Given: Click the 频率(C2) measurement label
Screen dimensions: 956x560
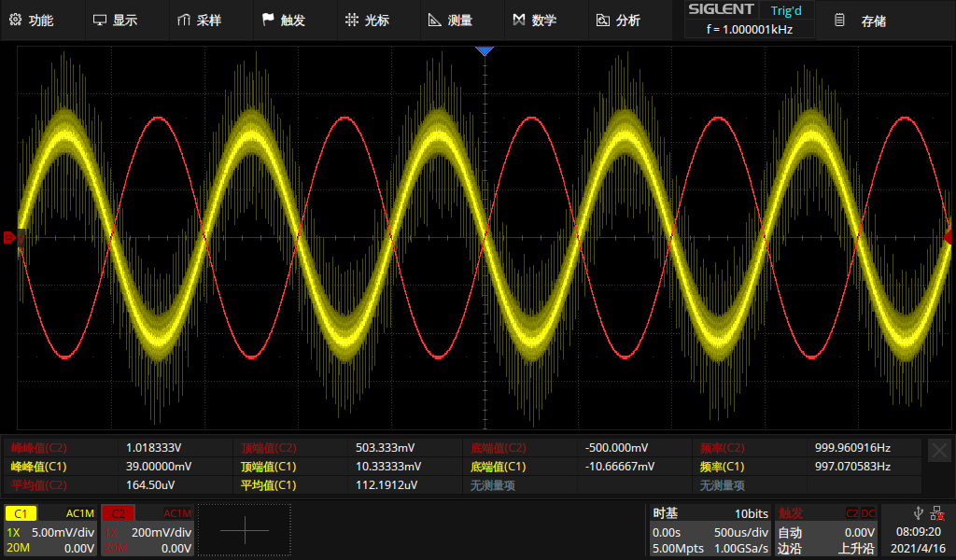Looking at the screenshot, I should tap(722, 448).
